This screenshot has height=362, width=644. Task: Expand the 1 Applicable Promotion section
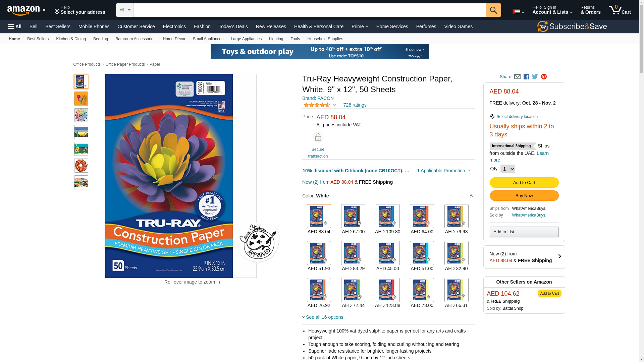click(x=444, y=171)
